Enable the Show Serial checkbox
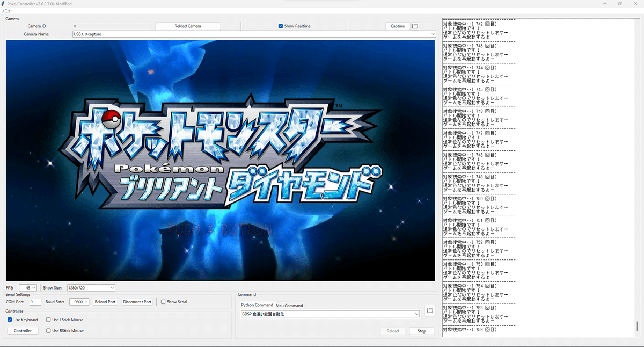 coord(163,302)
